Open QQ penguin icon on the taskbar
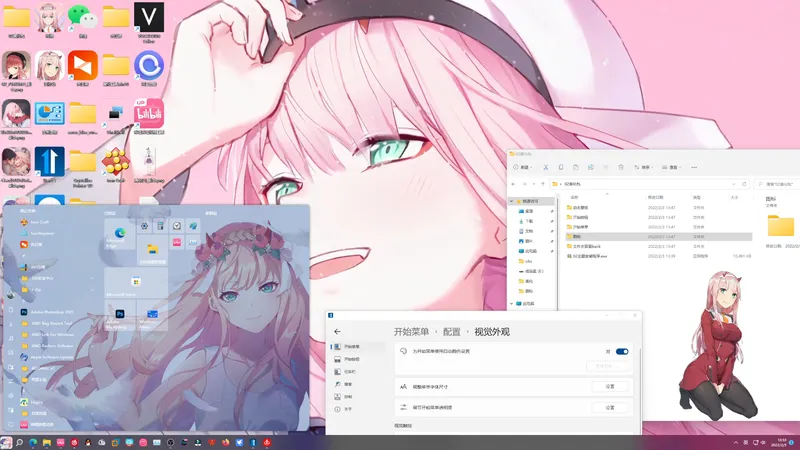Viewport: 800px width, 450px height. tap(88, 442)
